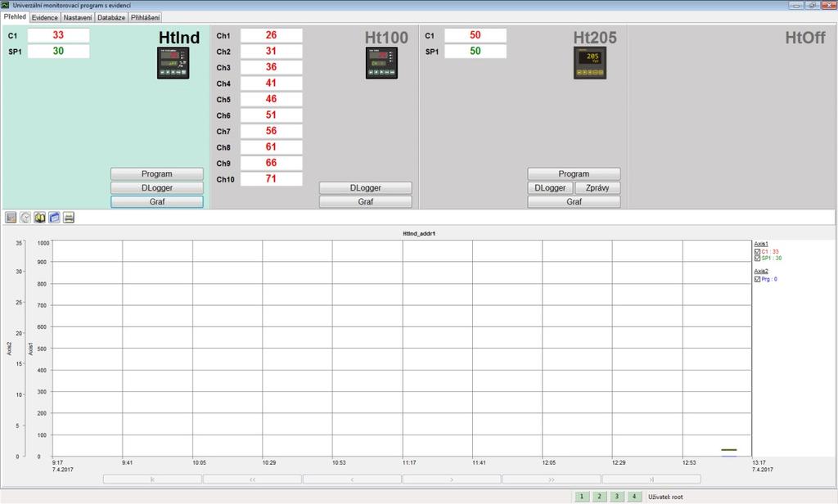Click the blue folder icon in graph toolbar
The image size is (838, 504).
tap(54, 217)
